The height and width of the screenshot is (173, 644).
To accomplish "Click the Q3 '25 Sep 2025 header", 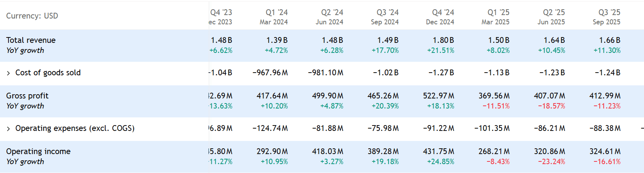I will (x=607, y=17).
